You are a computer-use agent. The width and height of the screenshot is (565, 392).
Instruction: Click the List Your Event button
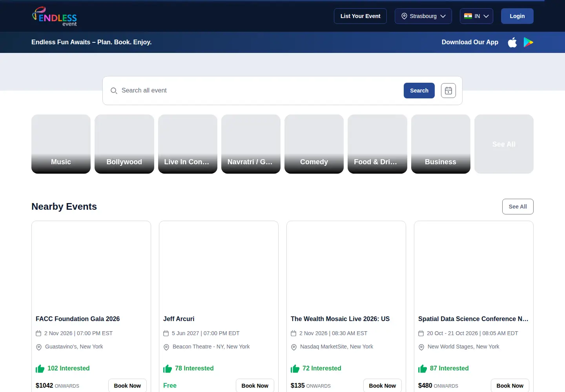pyautogui.click(x=360, y=16)
